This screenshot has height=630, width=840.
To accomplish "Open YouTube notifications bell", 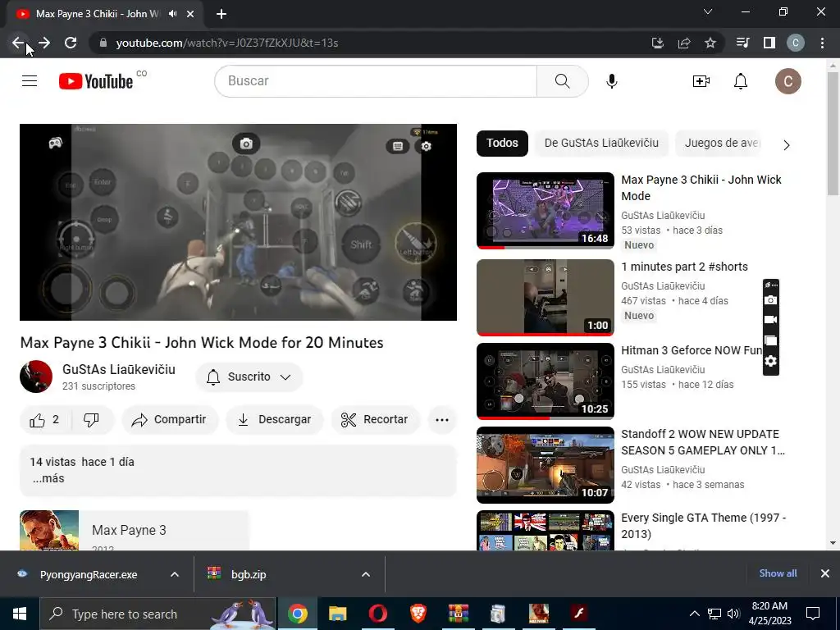I will 741,81.
